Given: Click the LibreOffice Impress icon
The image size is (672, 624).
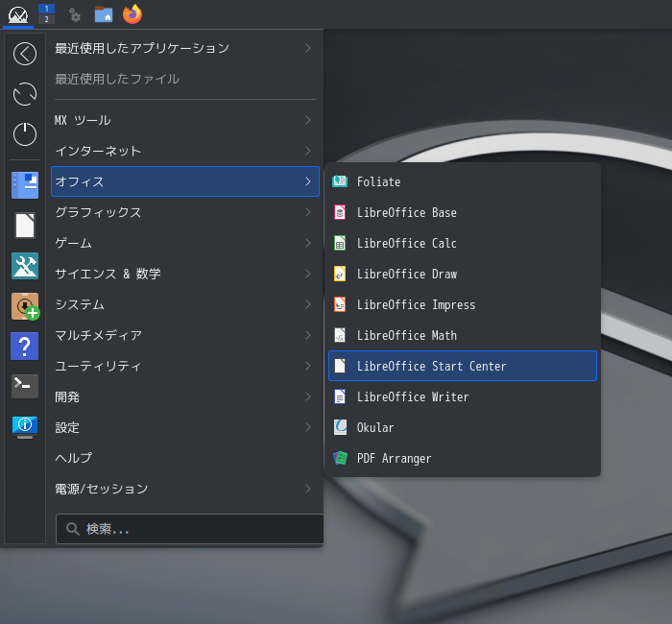Looking at the screenshot, I should click(x=340, y=304).
